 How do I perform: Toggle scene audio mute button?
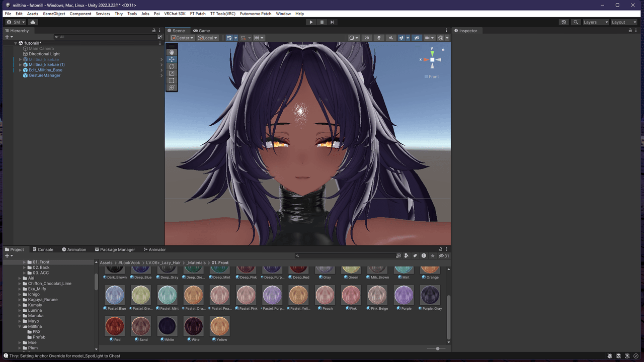point(391,38)
